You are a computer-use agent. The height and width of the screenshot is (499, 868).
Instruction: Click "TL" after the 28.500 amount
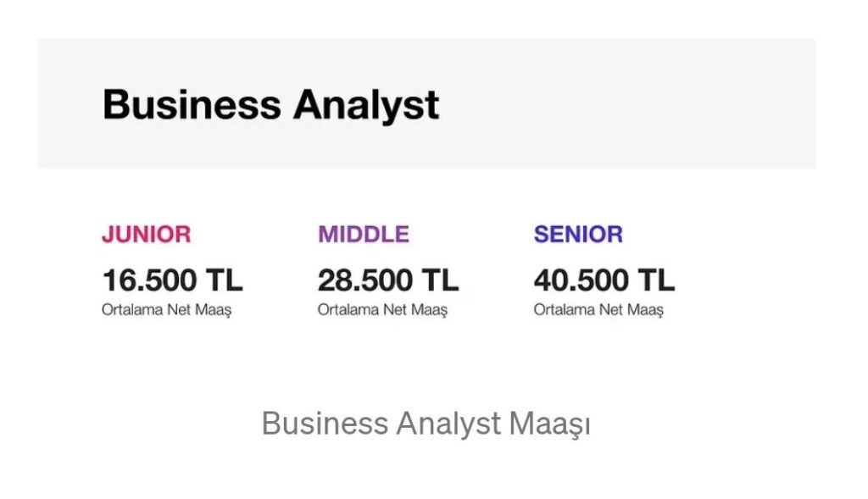(x=441, y=280)
